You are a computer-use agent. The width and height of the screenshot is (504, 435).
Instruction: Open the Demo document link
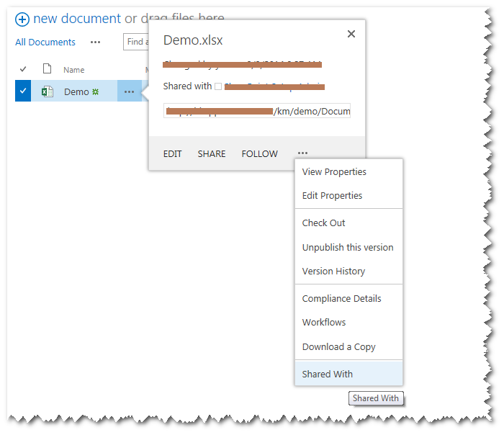pyautogui.click(x=76, y=92)
